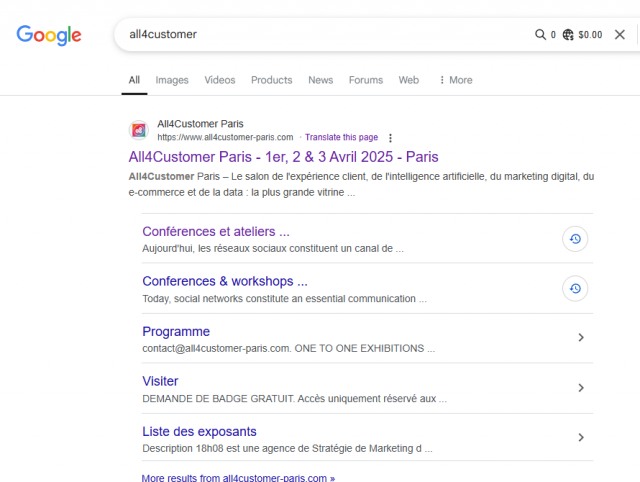Image resolution: width=640 pixels, height=482 pixels.
Task: Click history icon beside Conférences et ateliers
Action: (x=575, y=239)
